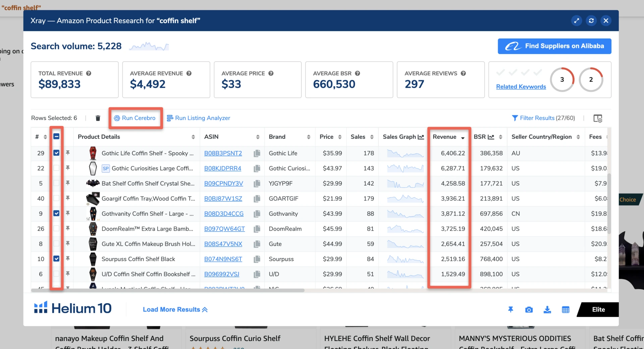This screenshot has width=644, height=349.
Task: Open table settings via the grid icon
Action: click(x=566, y=309)
